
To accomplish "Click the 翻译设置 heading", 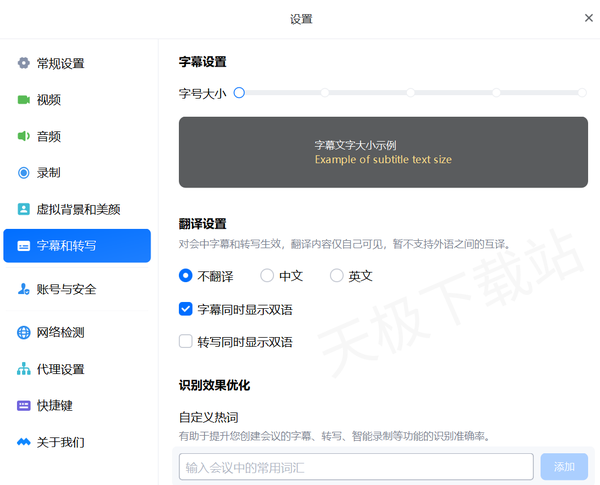I will click(203, 224).
